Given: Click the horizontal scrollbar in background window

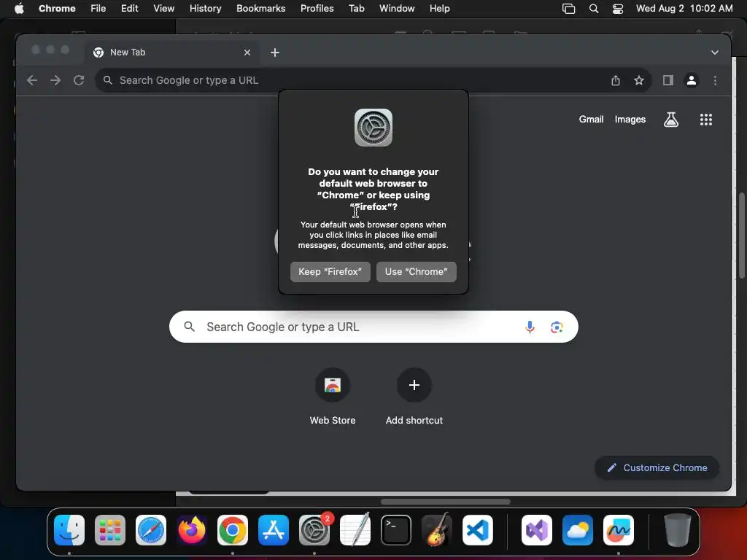Looking at the screenshot, I should (x=446, y=502).
